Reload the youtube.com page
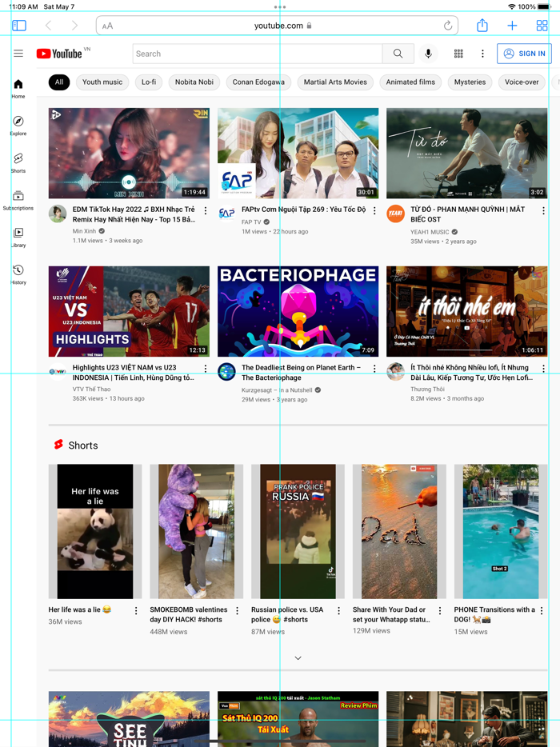 [447, 26]
